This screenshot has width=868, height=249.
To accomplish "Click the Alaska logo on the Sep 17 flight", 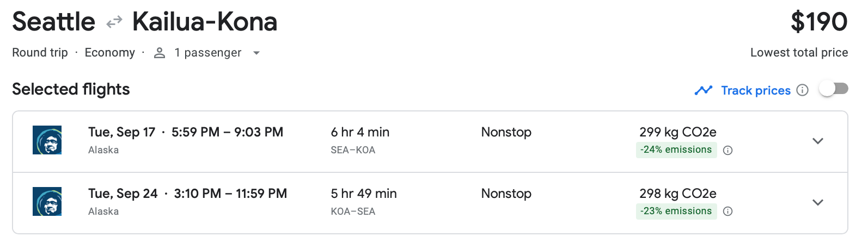I will (47, 140).
